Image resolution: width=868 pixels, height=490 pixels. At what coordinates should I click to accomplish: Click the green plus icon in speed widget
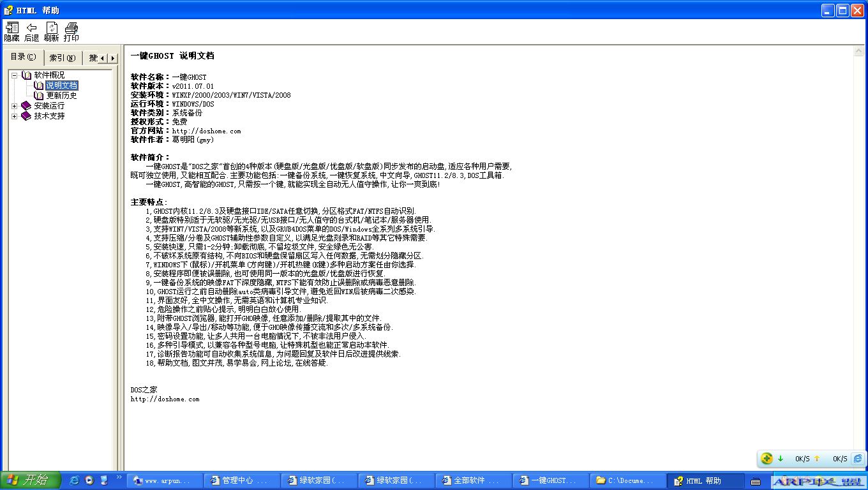[x=767, y=459]
